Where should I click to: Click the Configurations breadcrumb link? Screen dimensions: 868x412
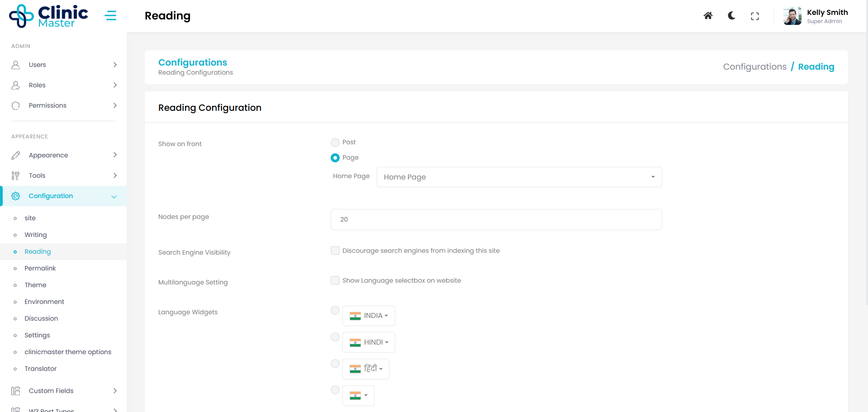(754, 66)
